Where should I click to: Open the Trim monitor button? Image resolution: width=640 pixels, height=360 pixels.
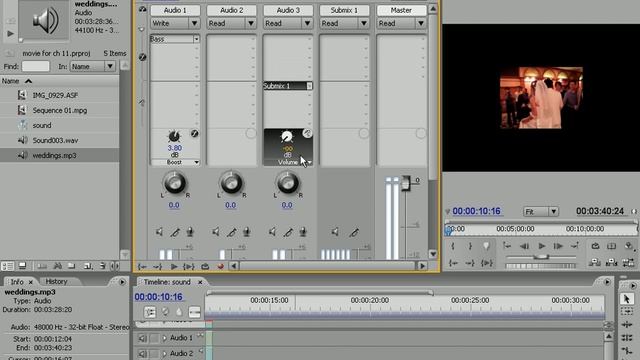tap(629, 263)
